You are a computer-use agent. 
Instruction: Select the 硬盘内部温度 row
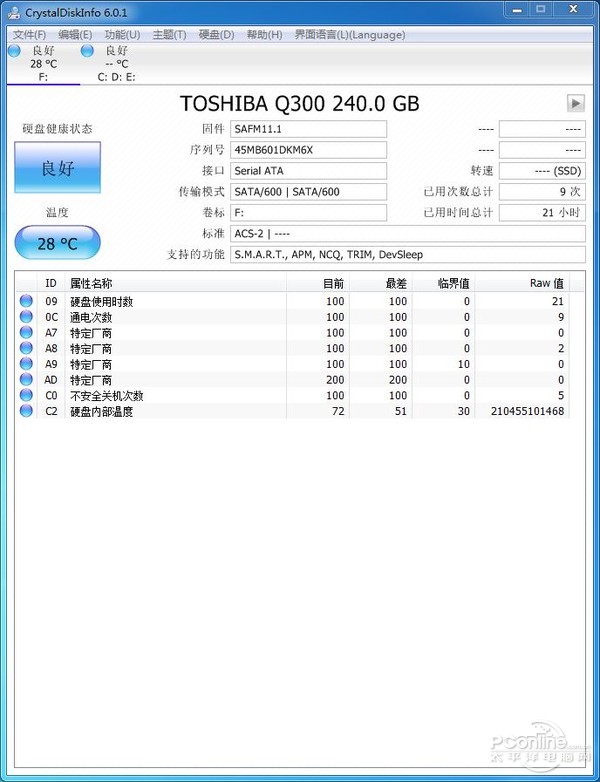[x=293, y=411]
